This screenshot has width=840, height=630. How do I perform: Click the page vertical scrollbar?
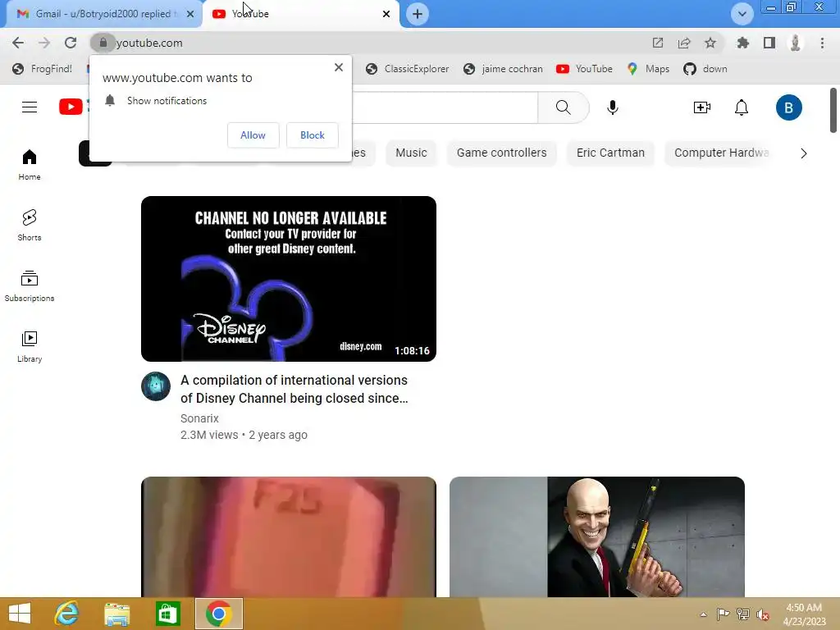pos(833,111)
